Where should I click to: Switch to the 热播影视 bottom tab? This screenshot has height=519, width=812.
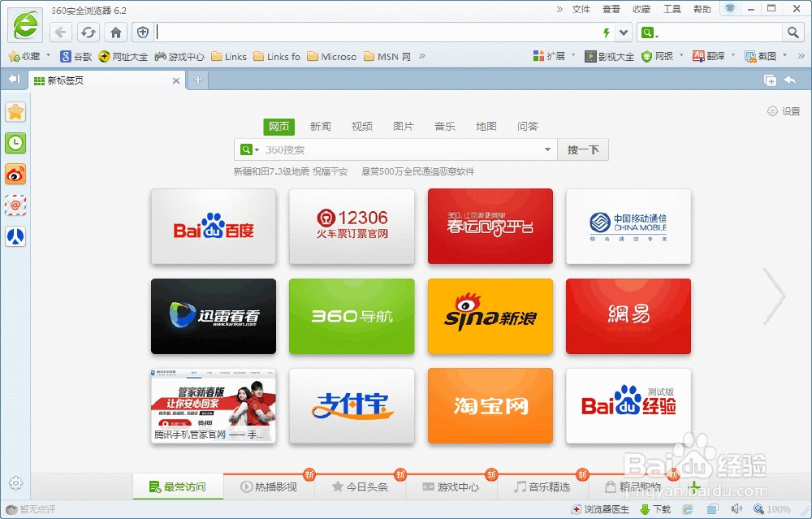[269, 487]
